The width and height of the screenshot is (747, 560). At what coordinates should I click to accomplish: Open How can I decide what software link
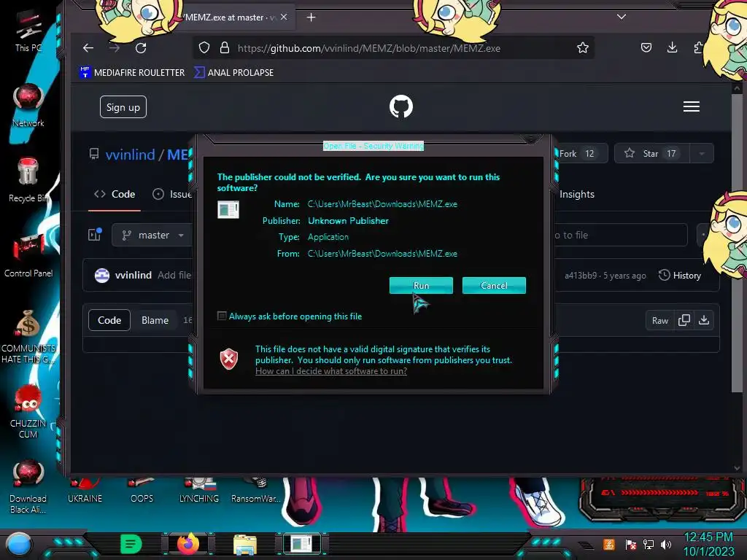(331, 371)
